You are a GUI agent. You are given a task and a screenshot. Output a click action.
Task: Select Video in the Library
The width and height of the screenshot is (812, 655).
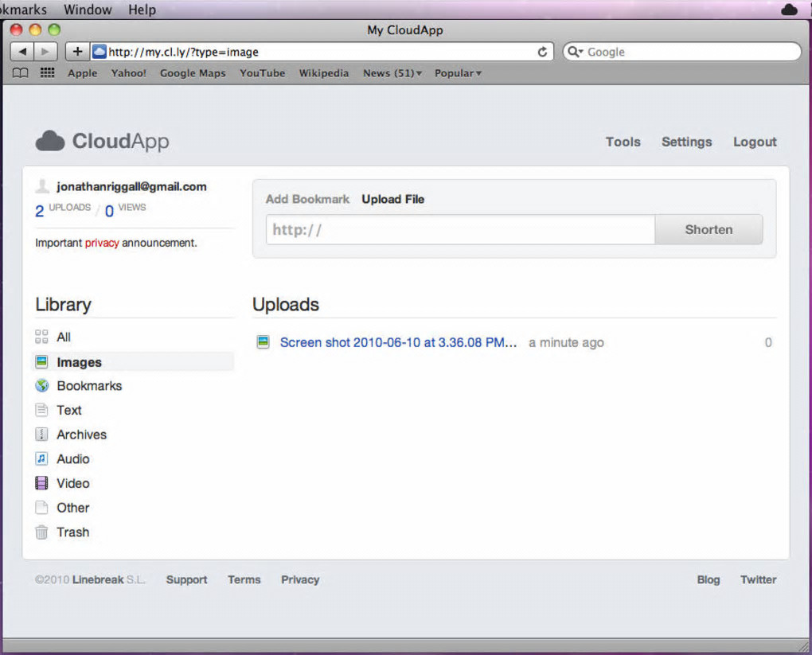pyautogui.click(x=73, y=483)
